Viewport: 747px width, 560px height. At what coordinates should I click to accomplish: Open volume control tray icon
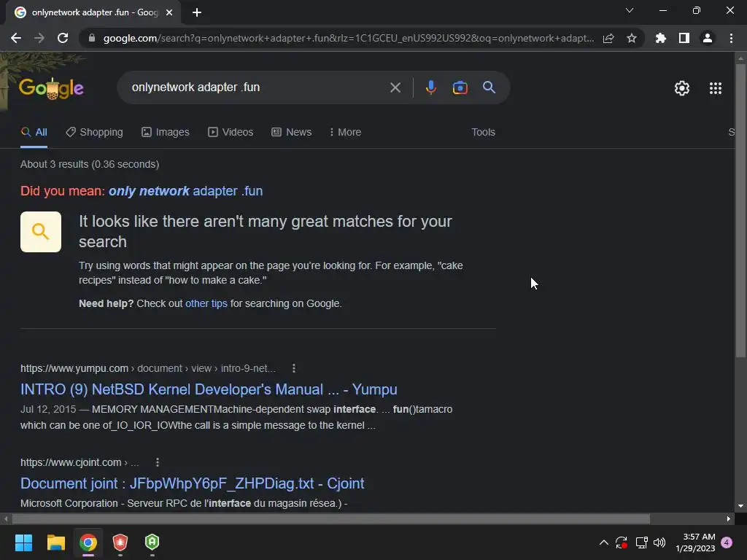point(659,542)
